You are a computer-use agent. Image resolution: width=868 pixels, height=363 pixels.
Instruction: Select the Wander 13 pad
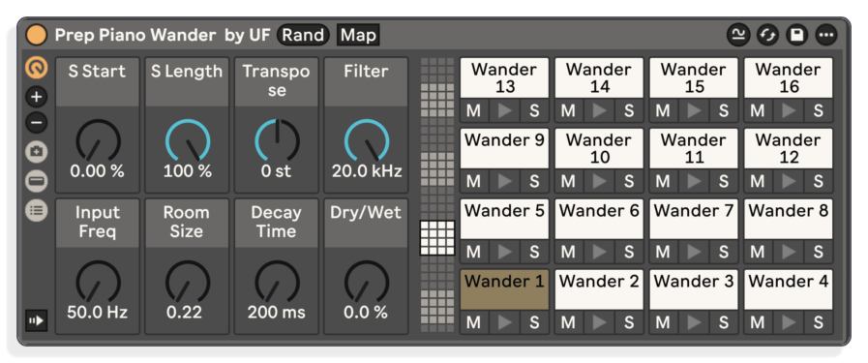(504, 78)
